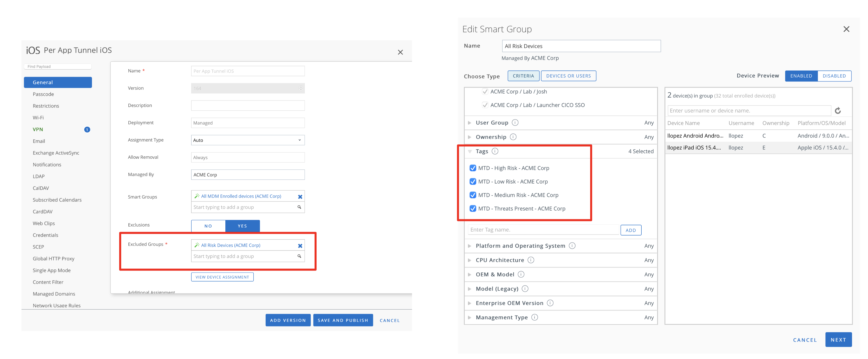This screenshot has height=359, width=868.
Task: Click the info icon next to User Group
Action: (515, 122)
